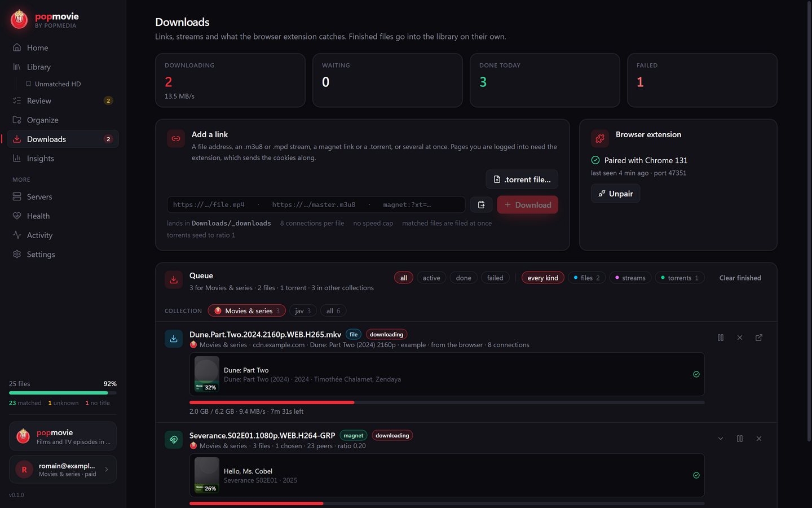Filter queue by active status
This screenshot has height=508, width=812.
(x=431, y=278)
